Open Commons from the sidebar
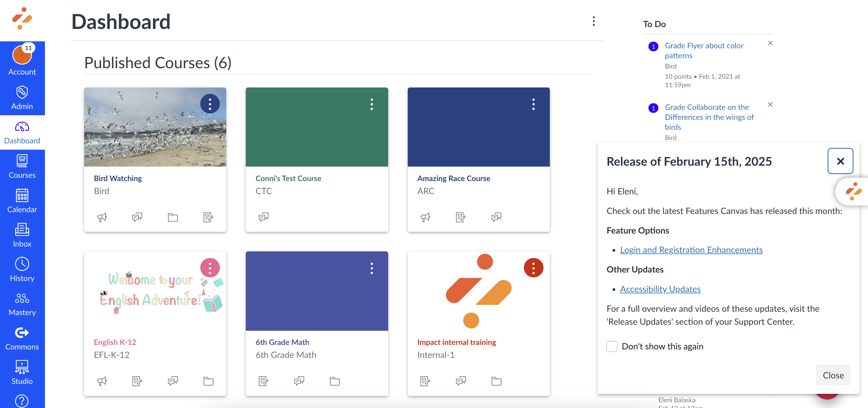868x408 pixels. pyautogui.click(x=22, y=338)
